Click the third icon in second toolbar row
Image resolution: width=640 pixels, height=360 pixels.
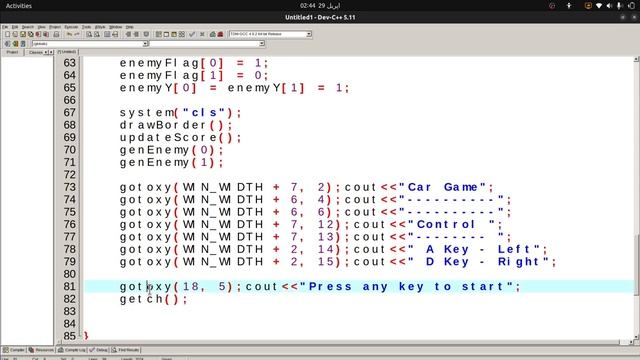pyautogui.click(x=23, y=43)
